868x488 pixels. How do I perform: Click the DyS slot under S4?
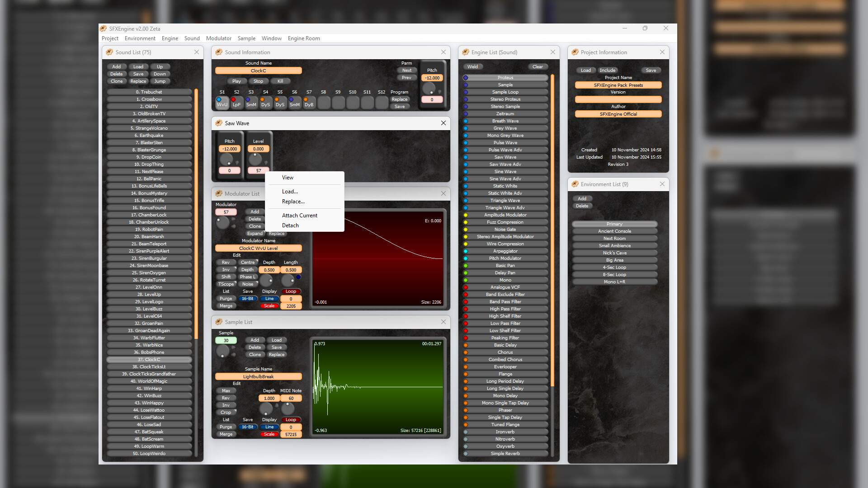265,103
